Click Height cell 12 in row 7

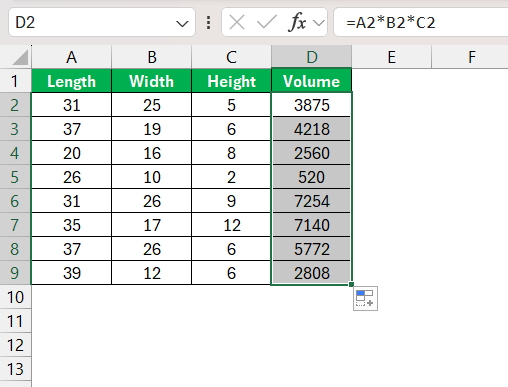232,225
